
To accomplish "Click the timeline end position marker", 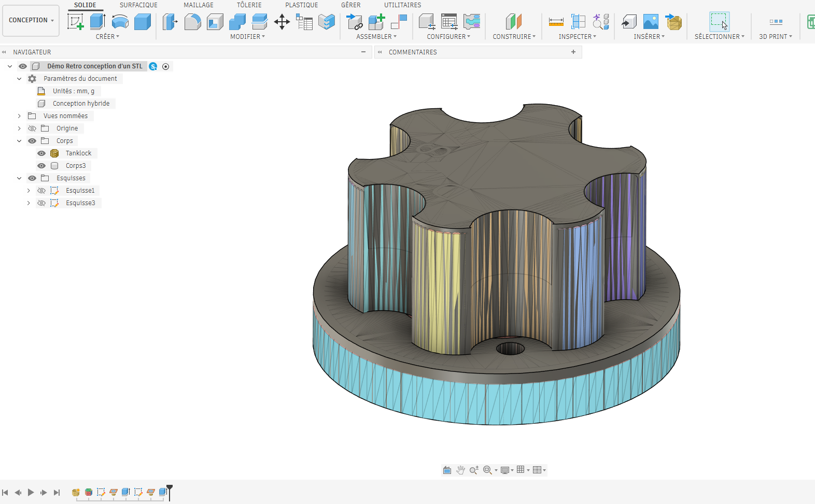I will click(170, 492).
